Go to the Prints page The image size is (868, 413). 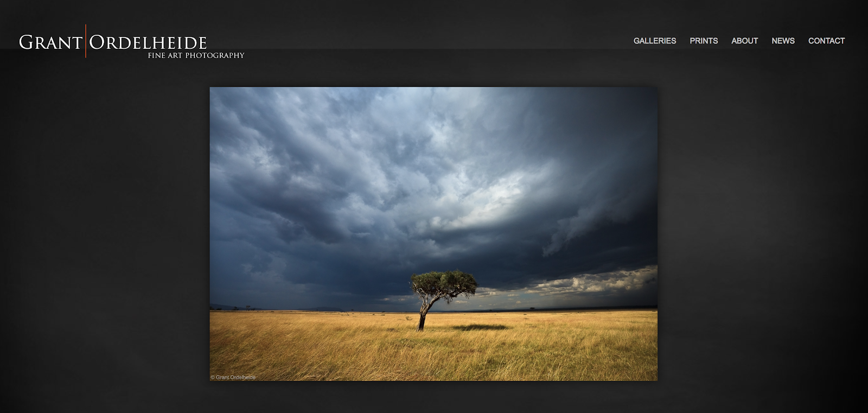click(x=704, y=41)
